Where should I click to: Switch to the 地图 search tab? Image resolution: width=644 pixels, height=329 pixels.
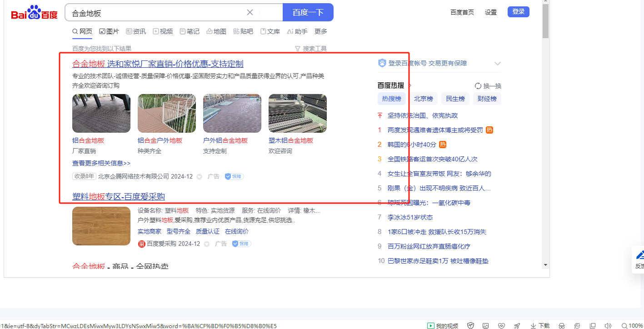216,31
